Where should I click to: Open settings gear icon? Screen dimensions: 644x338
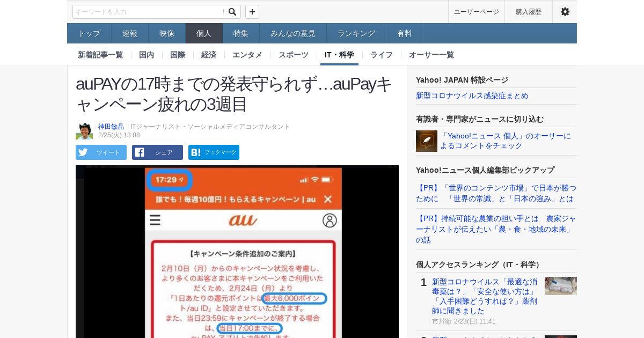point(565,12)
